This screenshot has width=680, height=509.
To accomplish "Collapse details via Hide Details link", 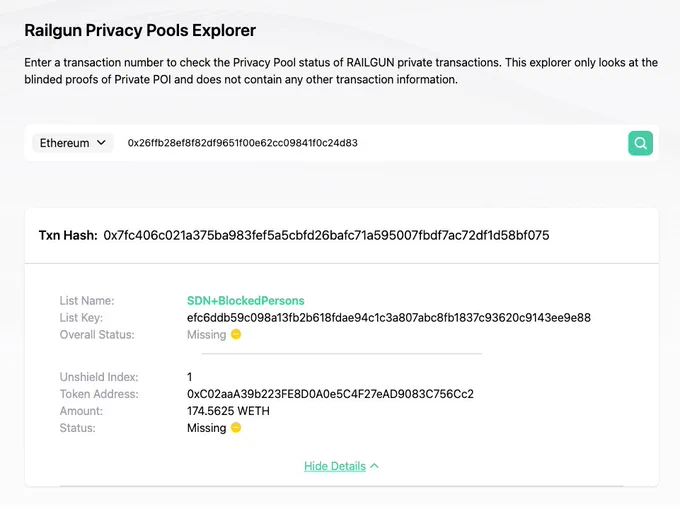I will point(335,466).
